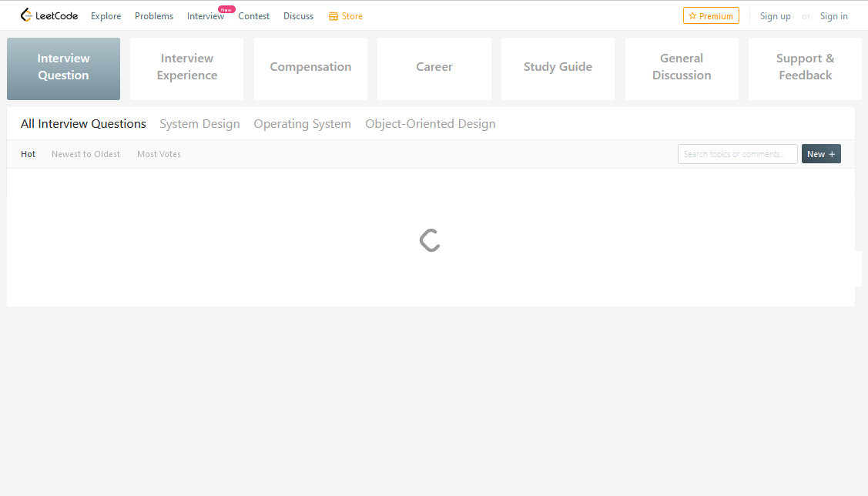Open the Career category
Image resolution: width=868 pixels, height=496 pixels.
[434, 69]
